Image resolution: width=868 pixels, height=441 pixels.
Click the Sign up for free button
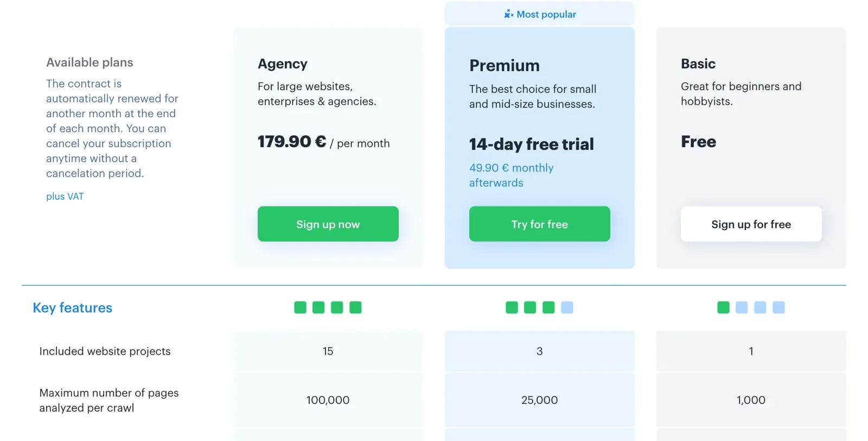pos(751,224)
